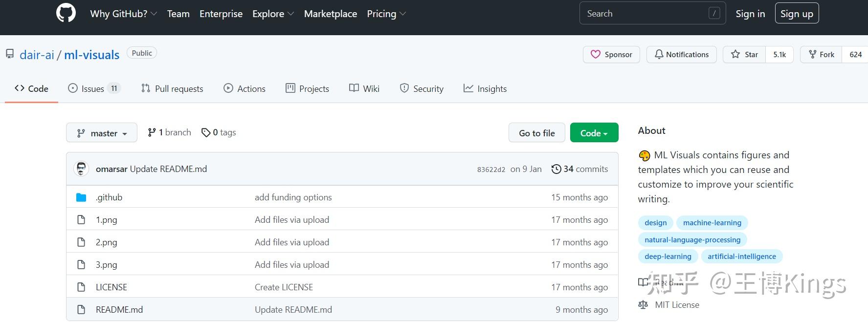
Task: Click the Notifications bell icon
Action: (659, 54)
